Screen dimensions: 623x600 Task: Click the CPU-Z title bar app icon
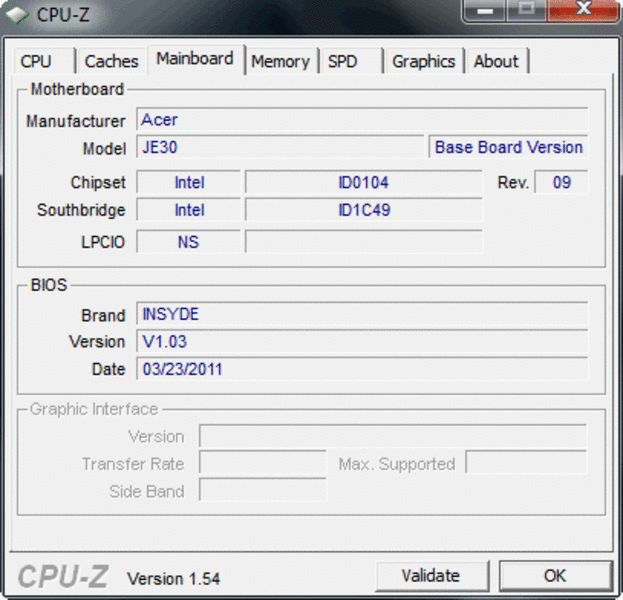point(17,15)
